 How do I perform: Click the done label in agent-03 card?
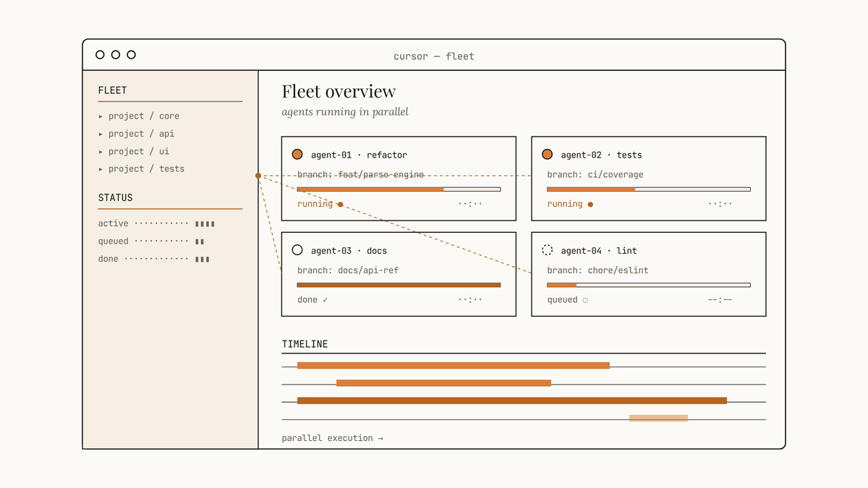pos(307,300)
